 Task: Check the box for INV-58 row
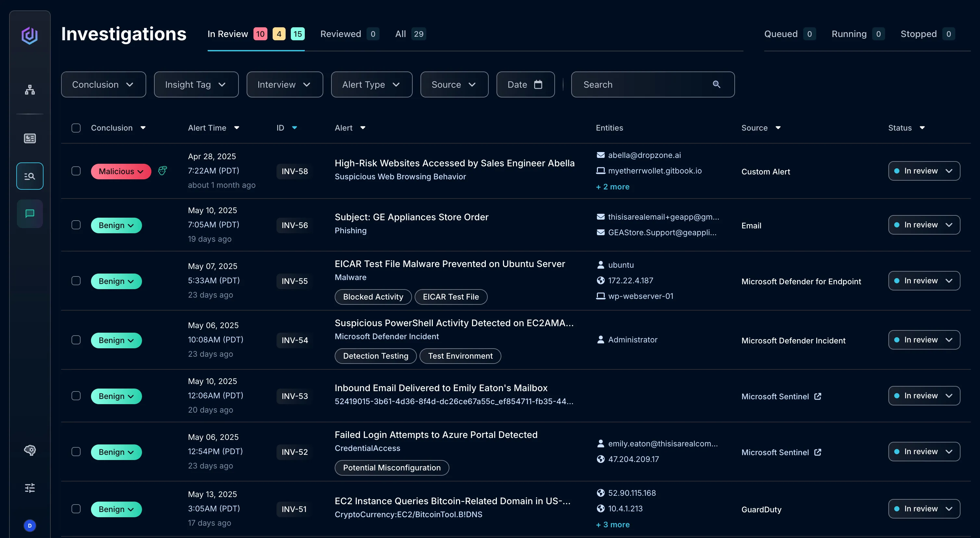coord(76,171)
